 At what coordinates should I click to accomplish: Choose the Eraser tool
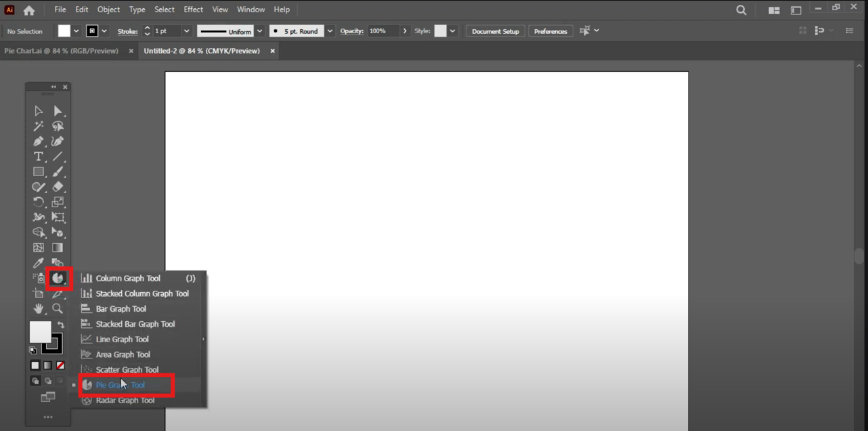coord(58,187)
